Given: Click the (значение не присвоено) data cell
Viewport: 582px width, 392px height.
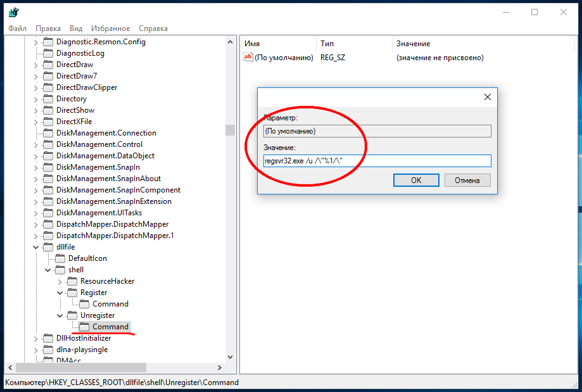Looking at the screenshot, I should click(440, 58).
